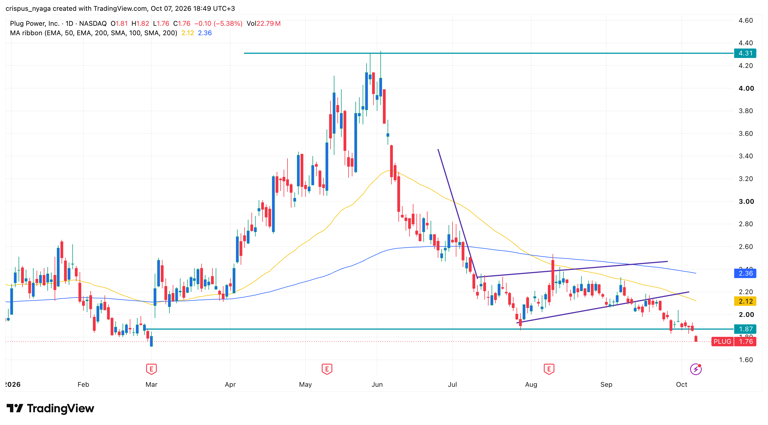Click the Sep label on time axis
768x425 pixels.
(606, 384)
